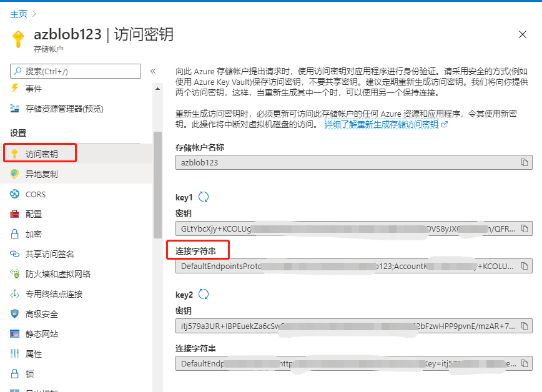Click the 锁 padlock icon
The height and width of the screenshot is (392, 542).
click(14, 374)
